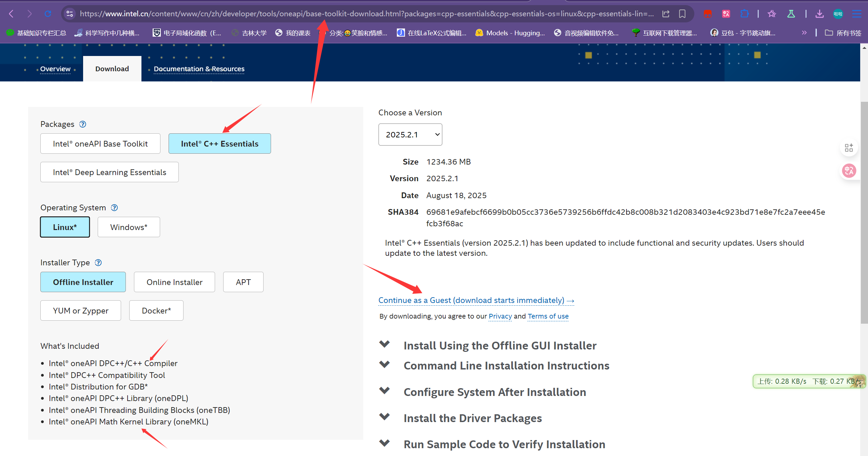This screenshot has width=868, height=456.
Task: Switch to the Overview tab
Action: (55, 69)
